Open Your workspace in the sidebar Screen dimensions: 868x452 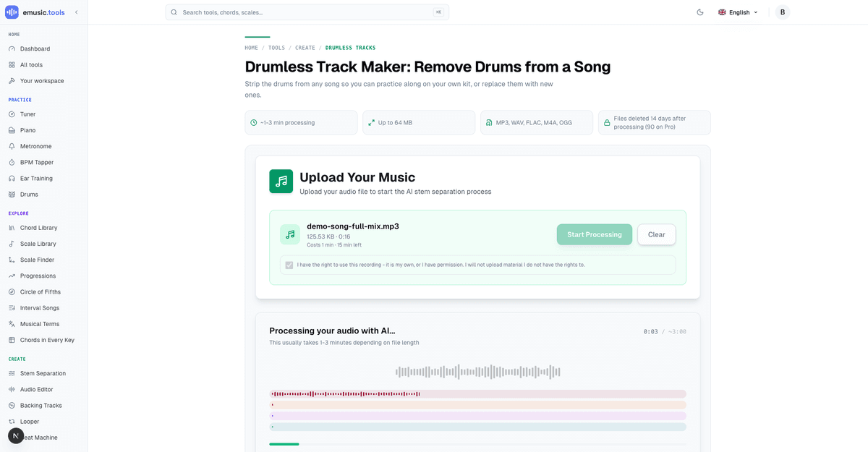coord(43,81)
